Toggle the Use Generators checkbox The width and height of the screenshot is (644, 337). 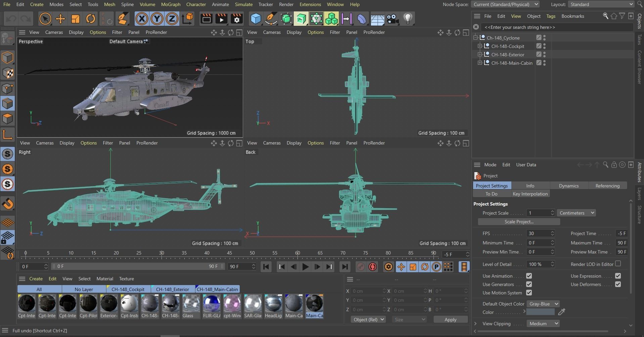(x=529, y=284)
